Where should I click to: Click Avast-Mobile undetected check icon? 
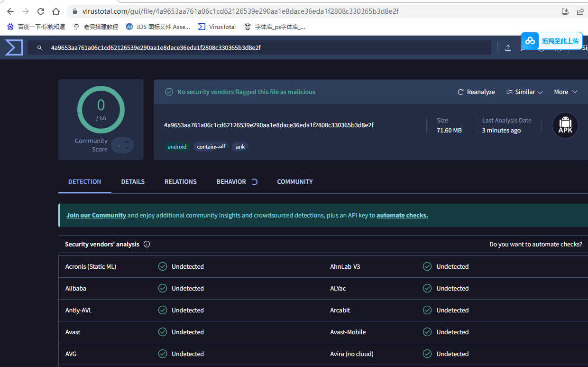click(427, 332)
